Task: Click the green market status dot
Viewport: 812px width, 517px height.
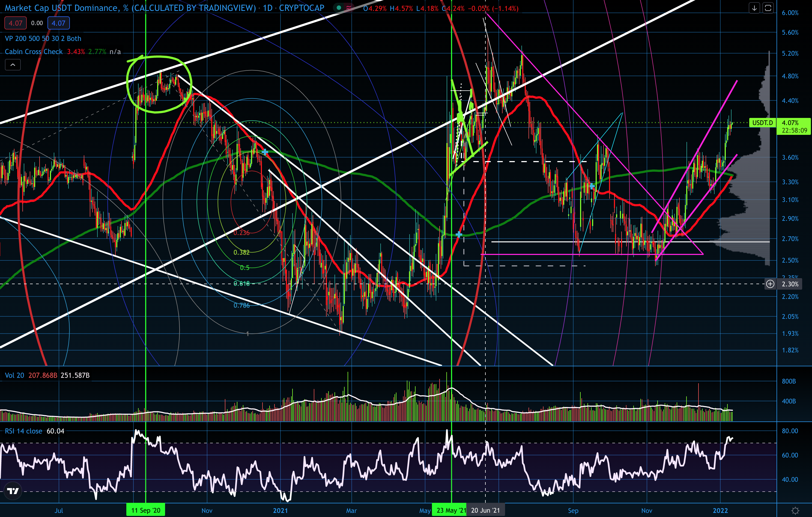Action: click(339, 8)
